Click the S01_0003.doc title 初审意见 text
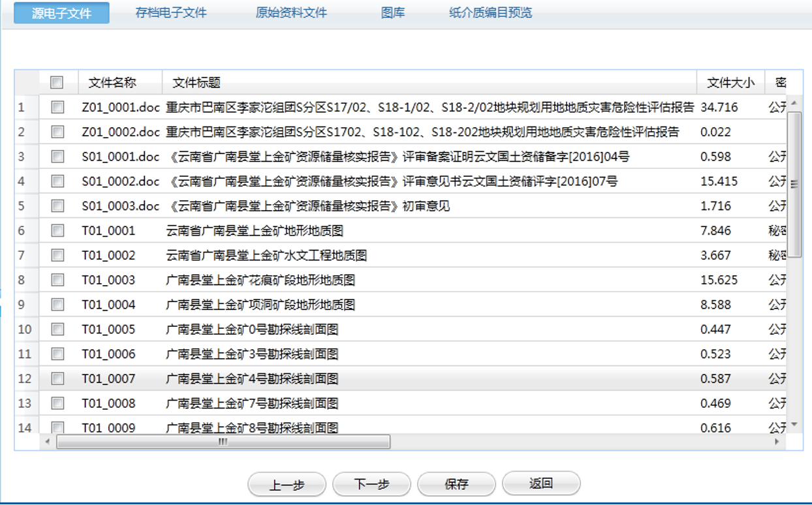The height and width of the screenshot is (505, 812). pos(426,206)
